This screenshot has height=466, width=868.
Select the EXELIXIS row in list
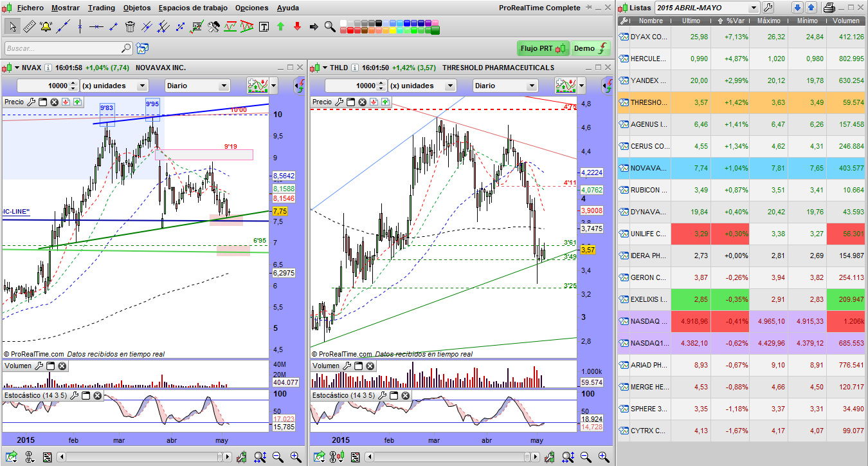743,299
